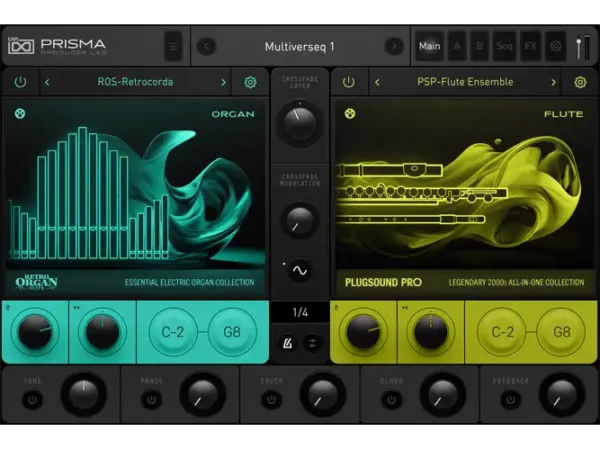Open the 1/4 rate value selector

(300, 313)
